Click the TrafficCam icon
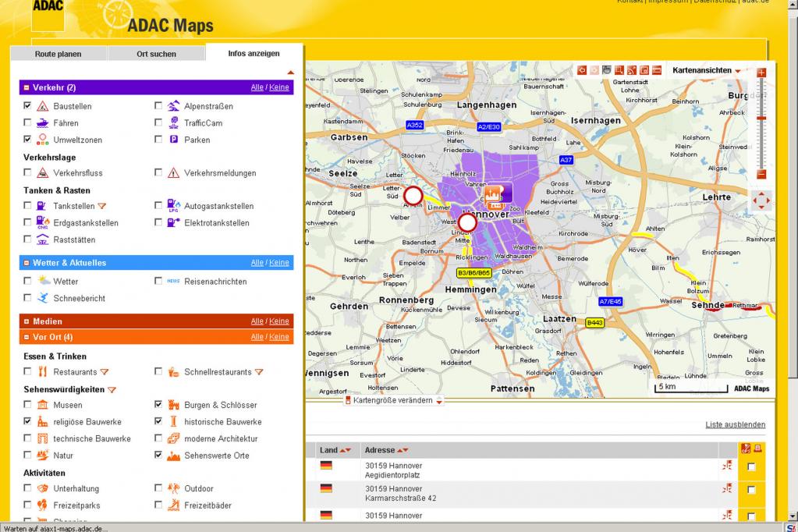This screenshot has width=798, height=532. 173,122
